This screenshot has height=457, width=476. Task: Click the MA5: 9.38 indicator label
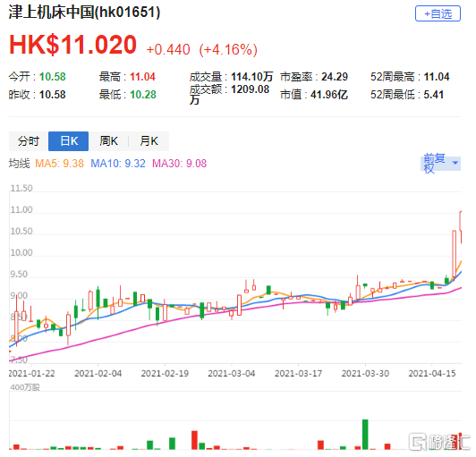coord(59,164)
